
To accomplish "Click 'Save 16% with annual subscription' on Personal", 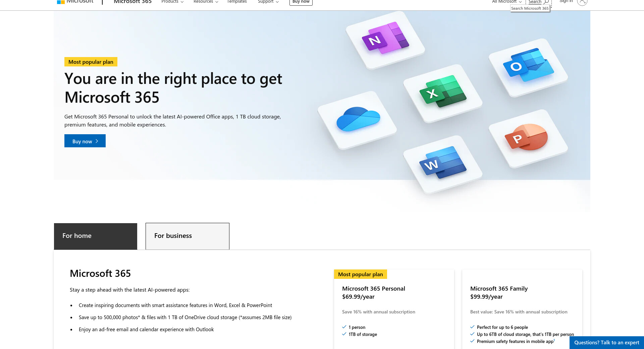I will [x=379, y=312].
